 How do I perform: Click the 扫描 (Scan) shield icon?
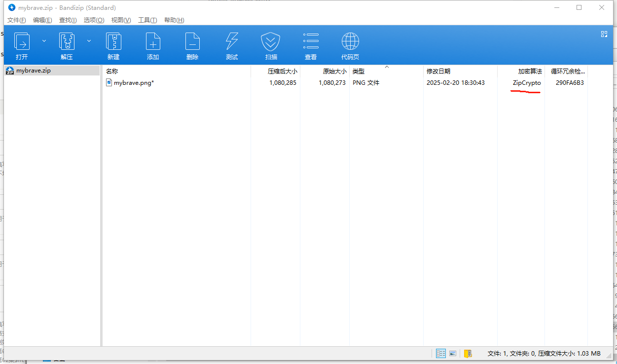[x=270, y=41]
